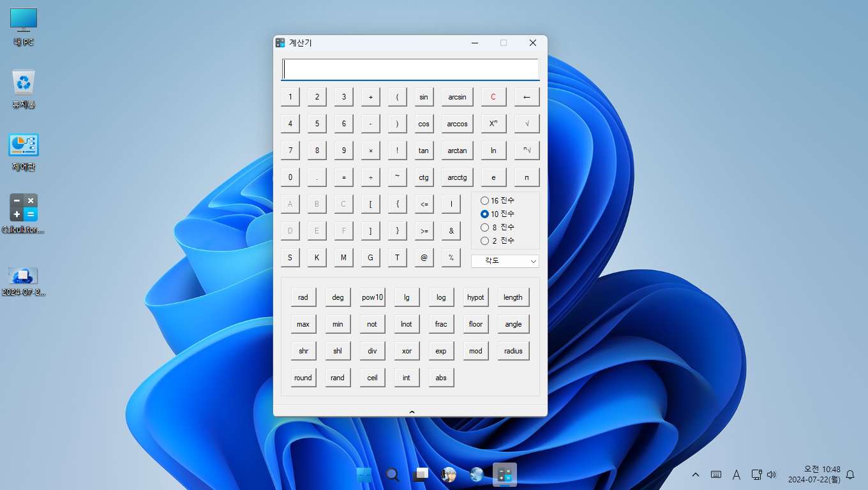The image size is (868, 490).
Task: Click the digit 7 button
Action: (290, 151)
